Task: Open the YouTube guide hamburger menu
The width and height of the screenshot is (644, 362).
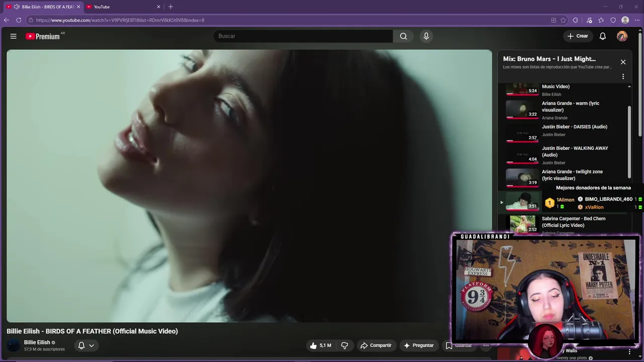Action: (14, 36)
